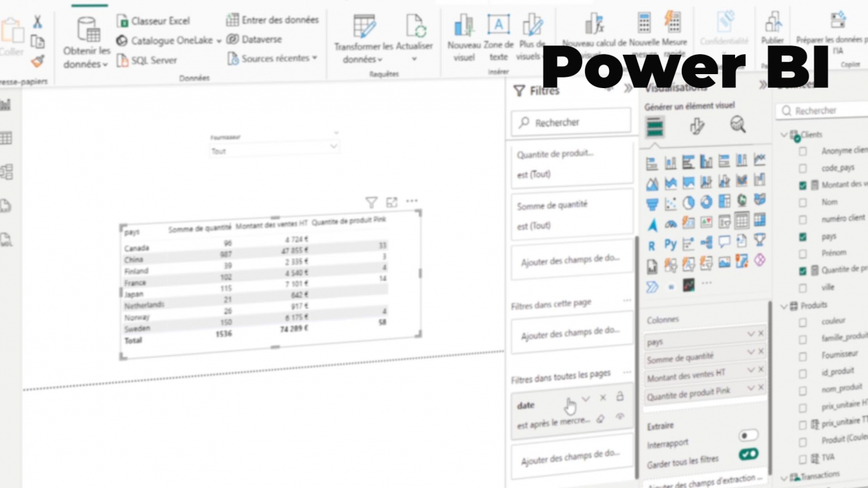Uncheck the pays field checkbox
Screen dimensions: 868x488
(803, 236)
